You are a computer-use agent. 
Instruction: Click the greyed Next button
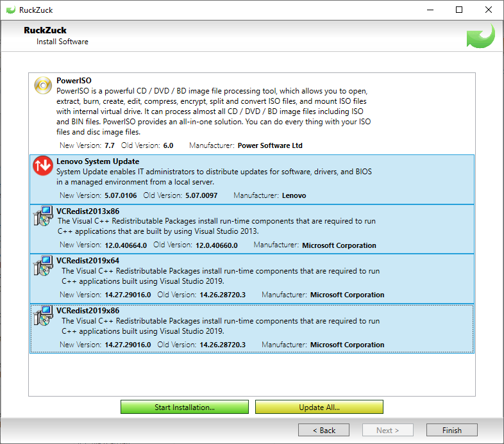click(388, 430)
